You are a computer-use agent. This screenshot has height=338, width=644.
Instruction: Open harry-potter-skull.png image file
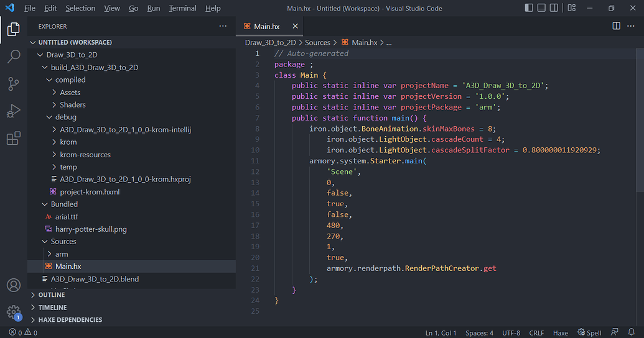click(131, 229)
